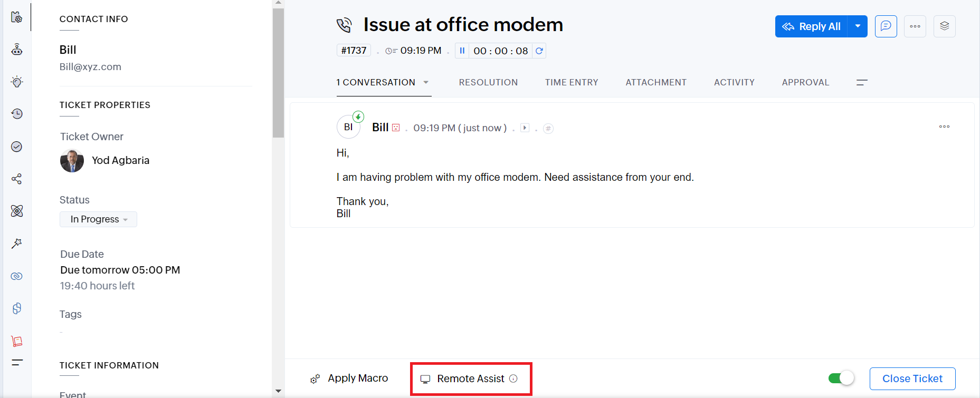
Task: Open the comment bubble icon
Action: click(886, 26)
